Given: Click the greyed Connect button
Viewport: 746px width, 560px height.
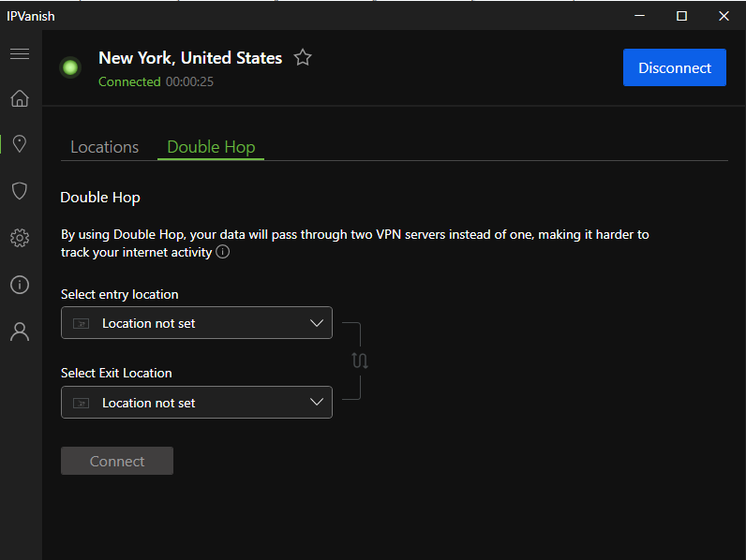Looking at the screenshot, I should coord(117,461).
